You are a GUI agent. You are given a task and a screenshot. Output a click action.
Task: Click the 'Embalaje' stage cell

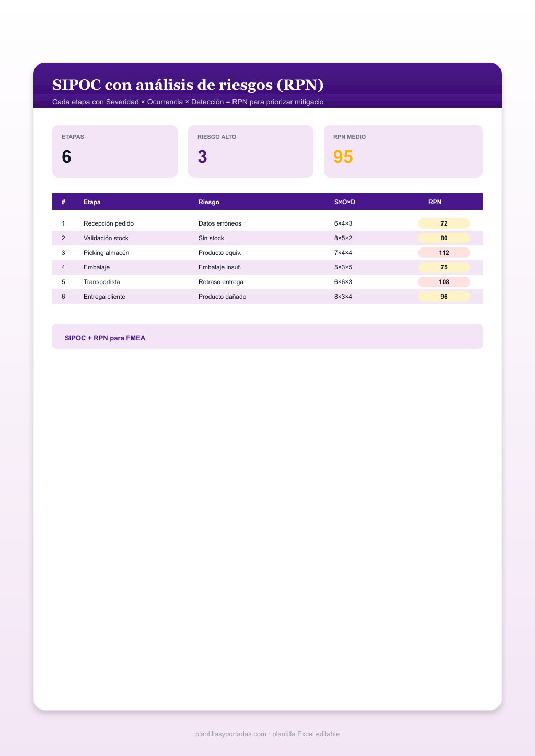click(97, 267)
